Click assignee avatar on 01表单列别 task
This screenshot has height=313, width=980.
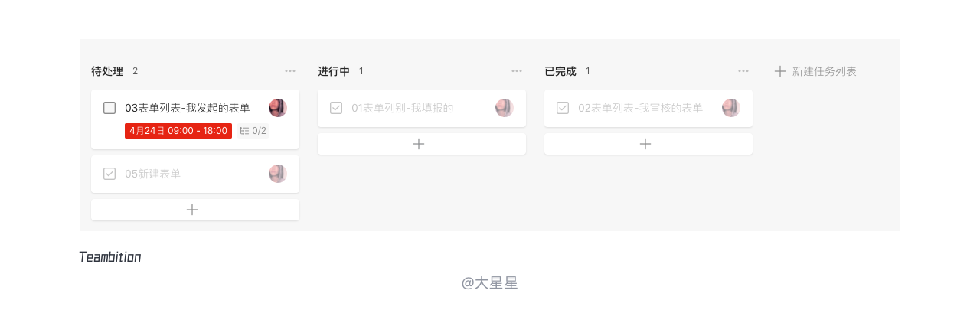[x=505, y=108]
